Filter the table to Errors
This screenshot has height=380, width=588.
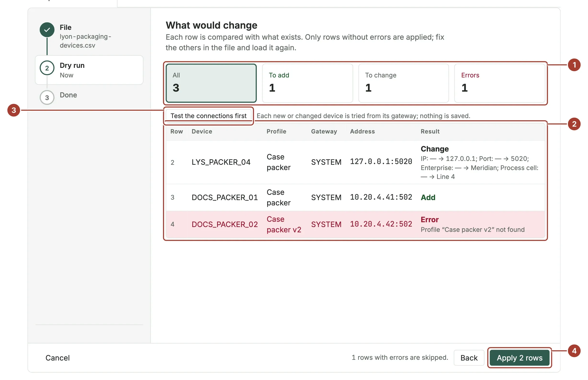[499, 83]
